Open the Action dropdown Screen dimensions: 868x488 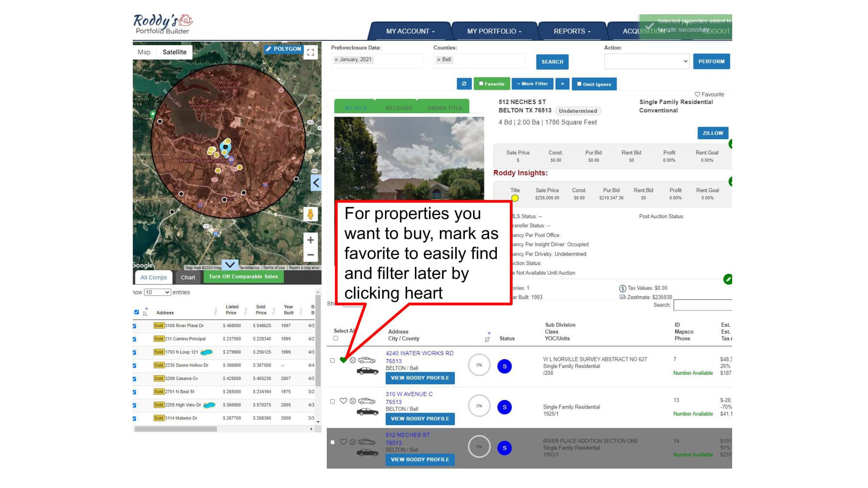pos(646,61)
